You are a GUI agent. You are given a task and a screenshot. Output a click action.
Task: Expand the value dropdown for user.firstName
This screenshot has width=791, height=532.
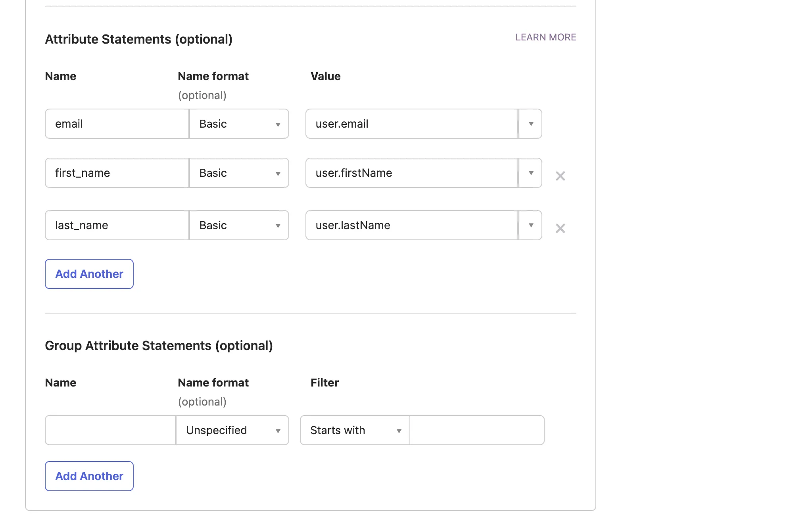pos(530,173)
